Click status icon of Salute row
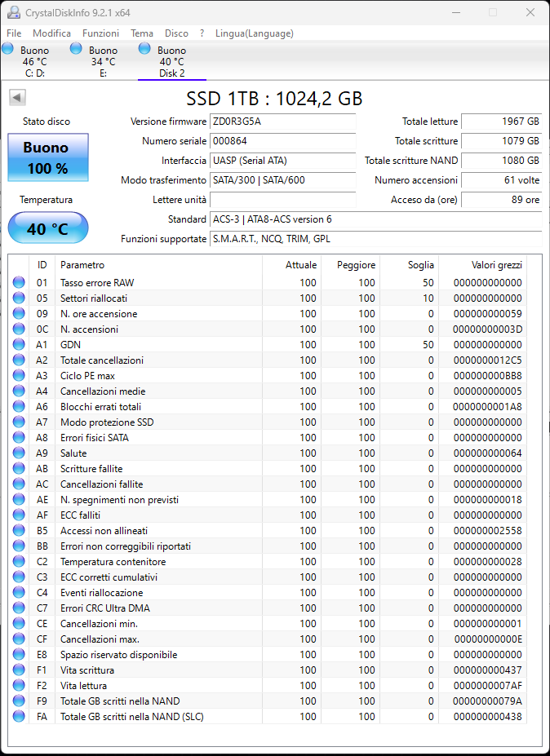 click(x=19, y=453)
